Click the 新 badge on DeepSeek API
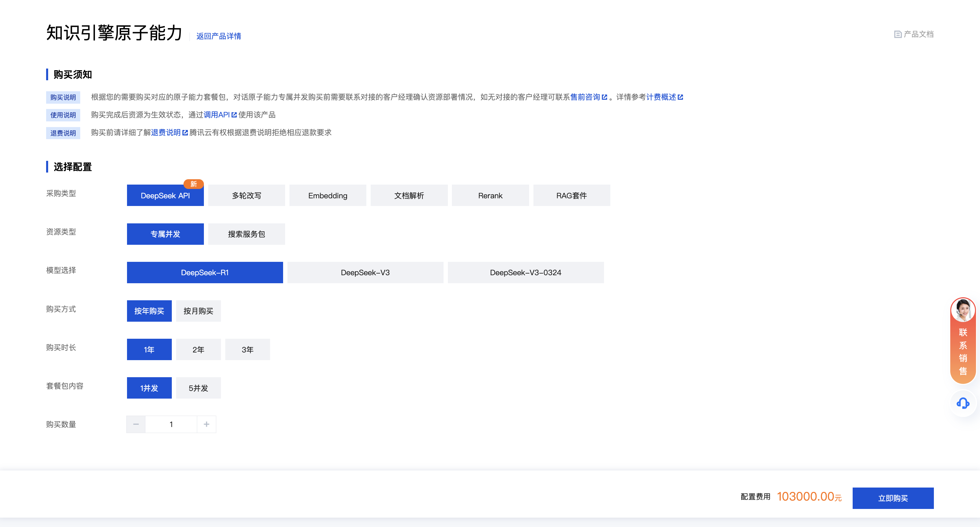Image resolution: width=980 pixels, height=527 pixels. pos(194,184)
